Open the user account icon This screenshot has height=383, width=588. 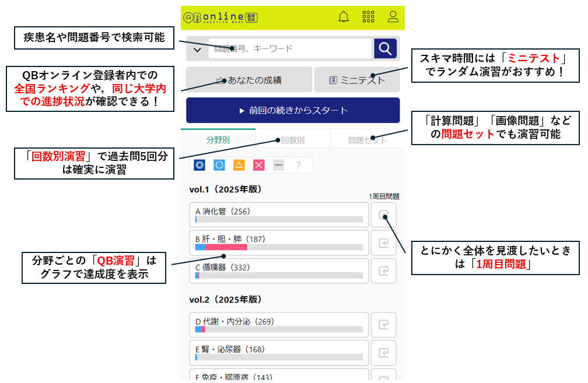click(393, 16)
